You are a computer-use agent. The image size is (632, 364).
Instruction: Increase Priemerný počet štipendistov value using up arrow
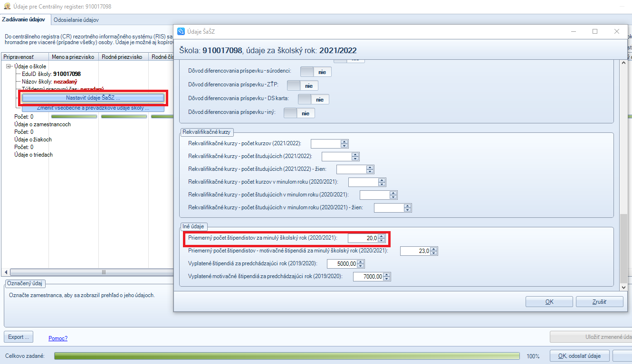(x=381, y=236)
